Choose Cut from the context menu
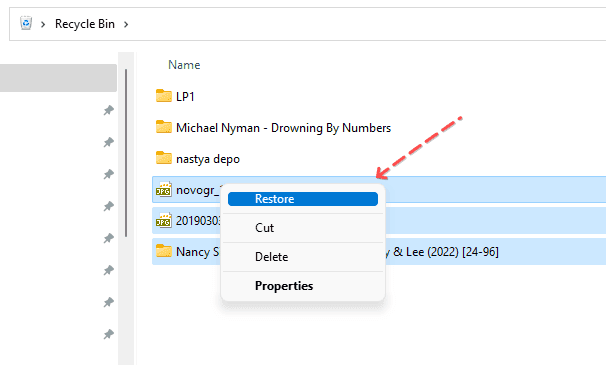The width and height of the screenshot is (606, 365). [x=303, y=228]
